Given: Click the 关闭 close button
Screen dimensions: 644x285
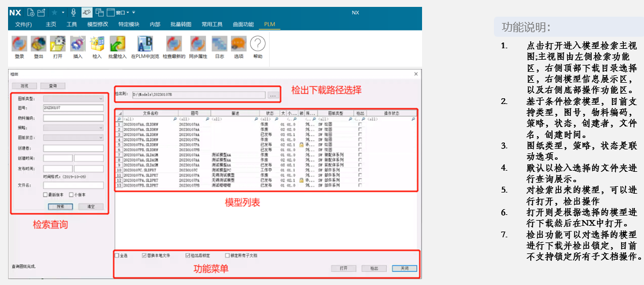Looking at the screenshot, I should click(x=405, y=268).
